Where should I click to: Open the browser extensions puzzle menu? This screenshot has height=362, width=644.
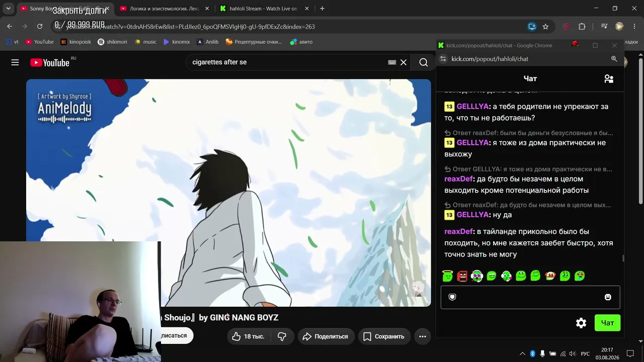click(x=582, y=27)
